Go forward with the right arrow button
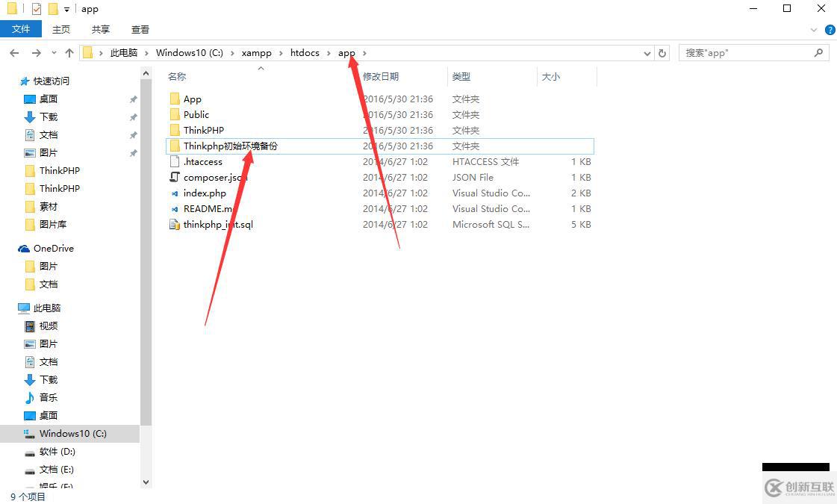The image size is (837, 504). pyautogui.click(x=36, y=53)
